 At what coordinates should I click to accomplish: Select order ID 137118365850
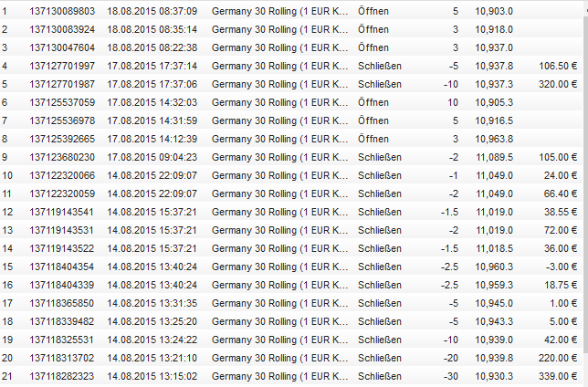tap(61, 303)
